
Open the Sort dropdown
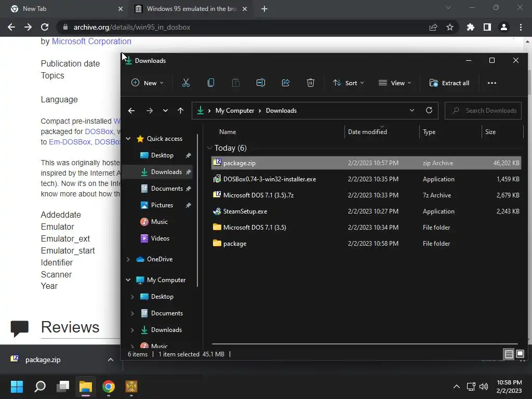tap(349, 83)
